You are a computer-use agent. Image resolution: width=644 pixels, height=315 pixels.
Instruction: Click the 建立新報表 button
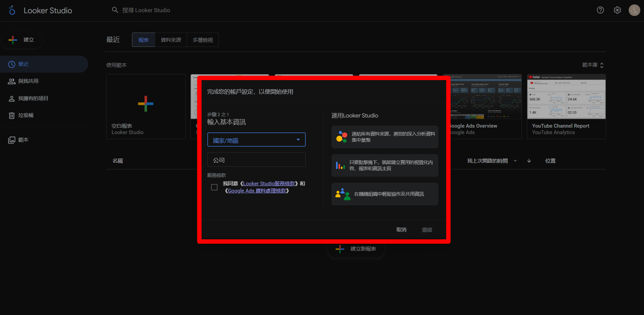[356, 249]
